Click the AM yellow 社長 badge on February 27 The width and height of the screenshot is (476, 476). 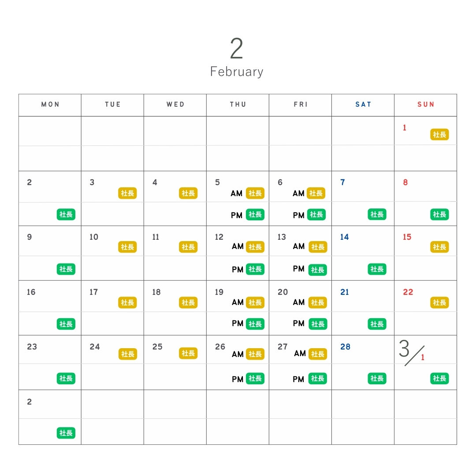pyautogui.click(x=318, y=354)
